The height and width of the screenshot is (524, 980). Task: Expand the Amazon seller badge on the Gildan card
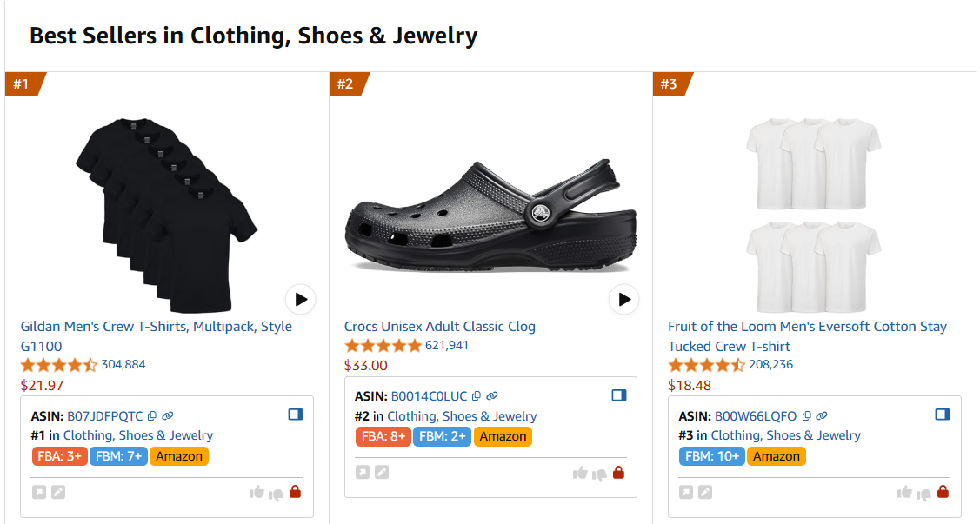179,455
